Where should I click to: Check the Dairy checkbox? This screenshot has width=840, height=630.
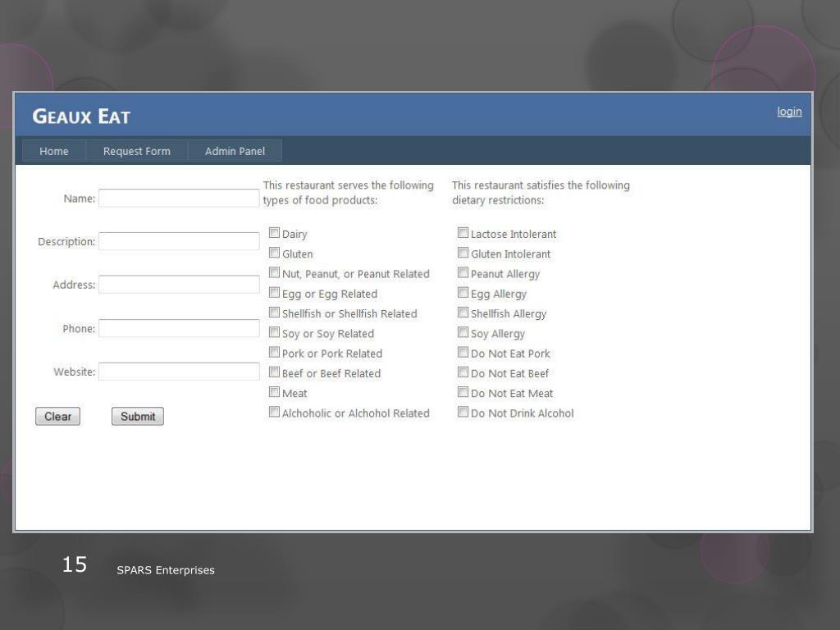[x=274, y=233]
